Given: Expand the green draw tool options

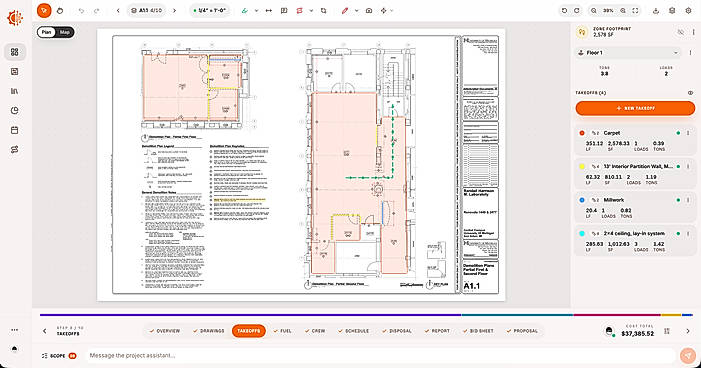Looking at the screenshot, I should pos(256,10).
